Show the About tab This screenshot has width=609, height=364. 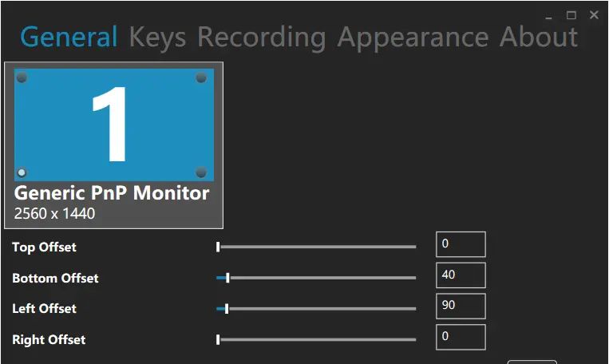(539, 37)
